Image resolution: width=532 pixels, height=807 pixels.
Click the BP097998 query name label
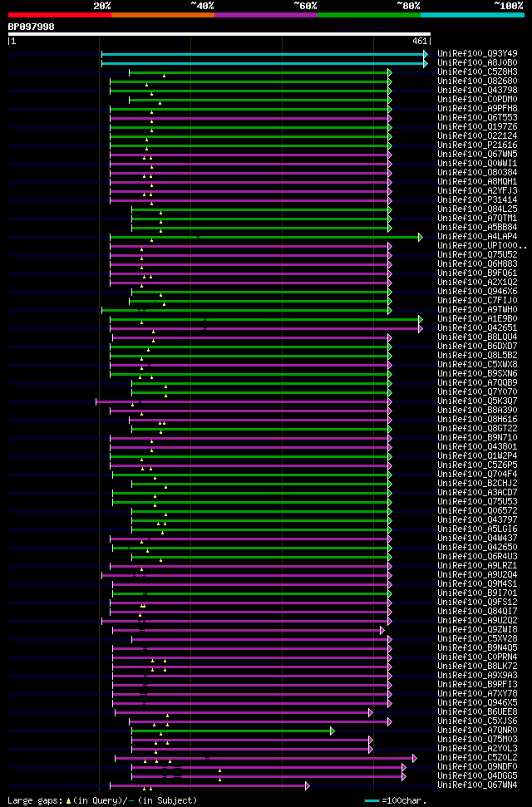(31, 27)
